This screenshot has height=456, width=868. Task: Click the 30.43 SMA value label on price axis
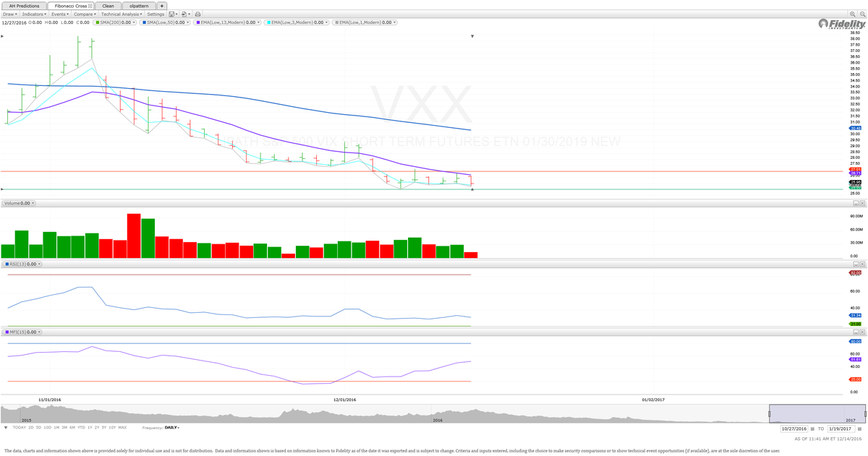854,128
